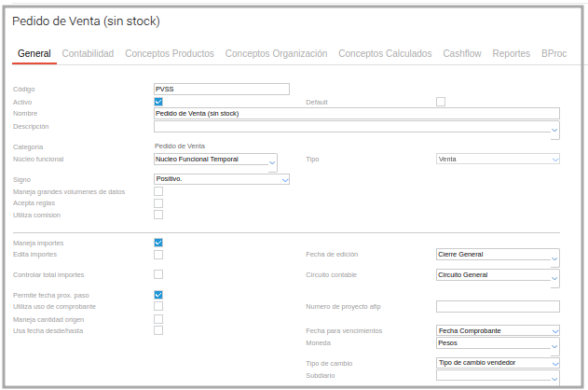The width and height of the screenshot is (588, 390).
Task: Toggle Permite fecha prox. paso checkbox
Action: point(158,295)
